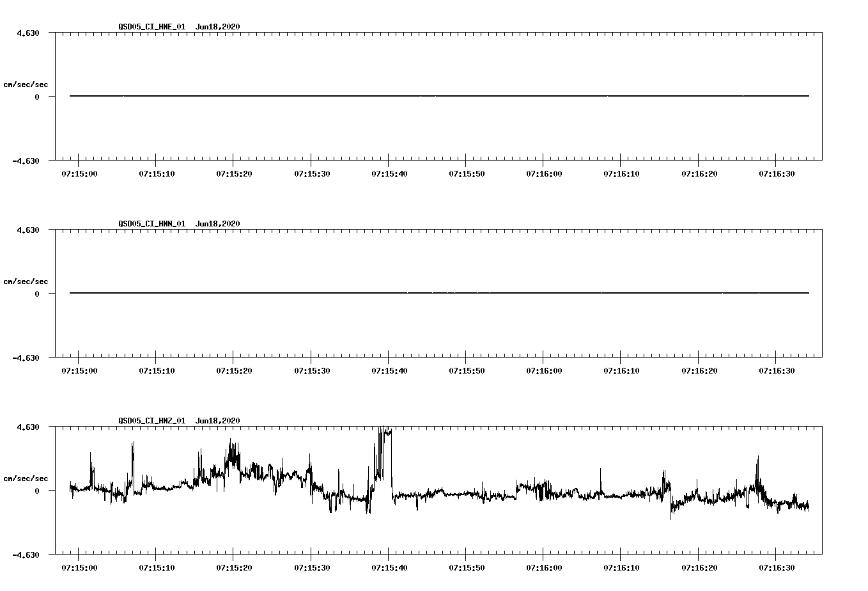Click the QSD05_CI_HNE_01 Jun18,2020 plot title
868x591 pixels.
pos(179,27)
